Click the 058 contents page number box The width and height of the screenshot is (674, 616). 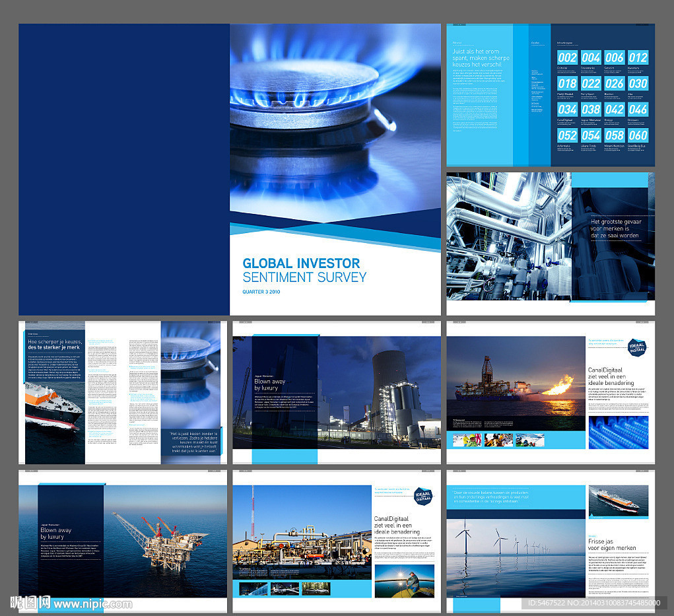click(614, 135)
